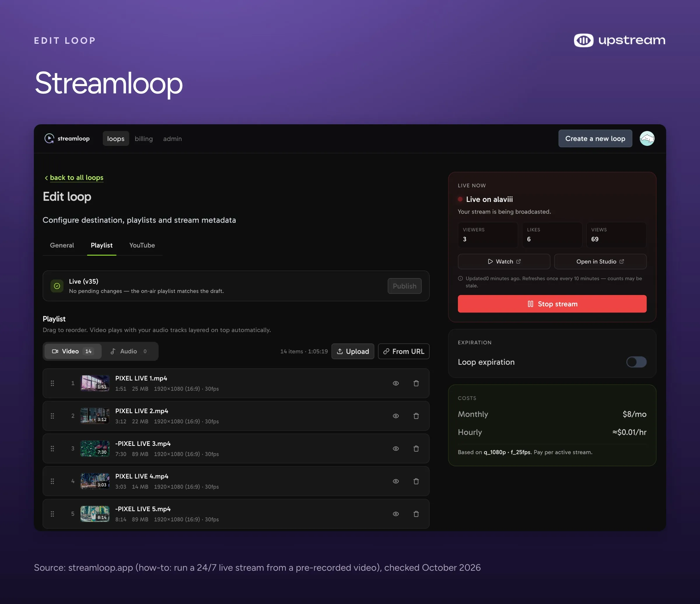Click the streamloop logo icon
This screenshot has width=700, height=604.
(49, 139)
